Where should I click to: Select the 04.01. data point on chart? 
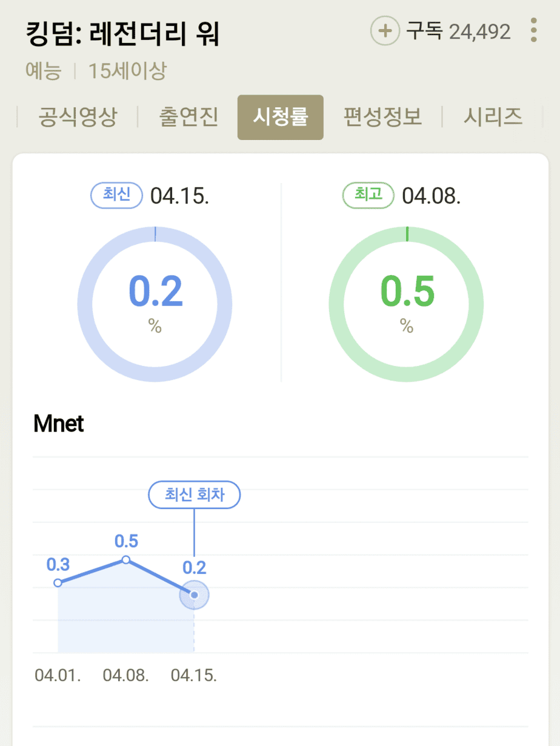(x=58, y=582)
